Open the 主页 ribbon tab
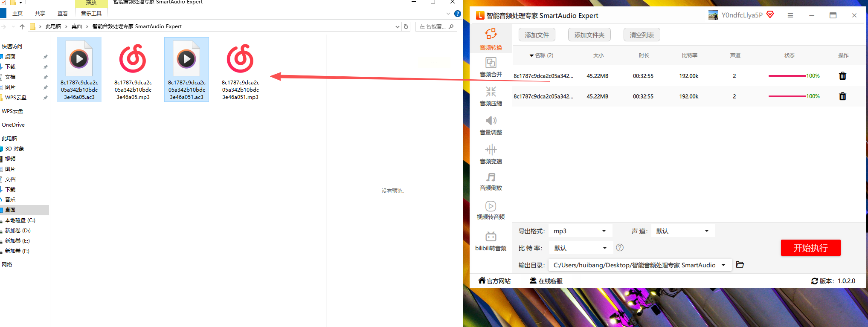 point(17,14)
